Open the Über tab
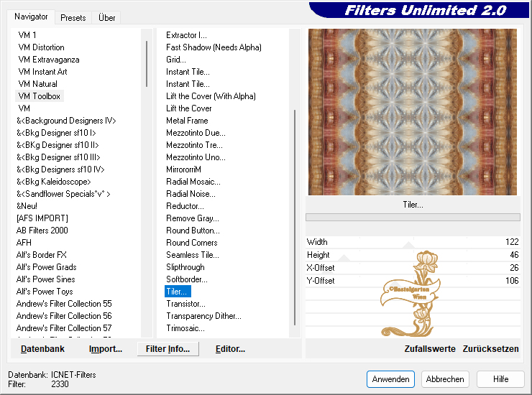This screenshot has width=532, height=395. point(106,17)
